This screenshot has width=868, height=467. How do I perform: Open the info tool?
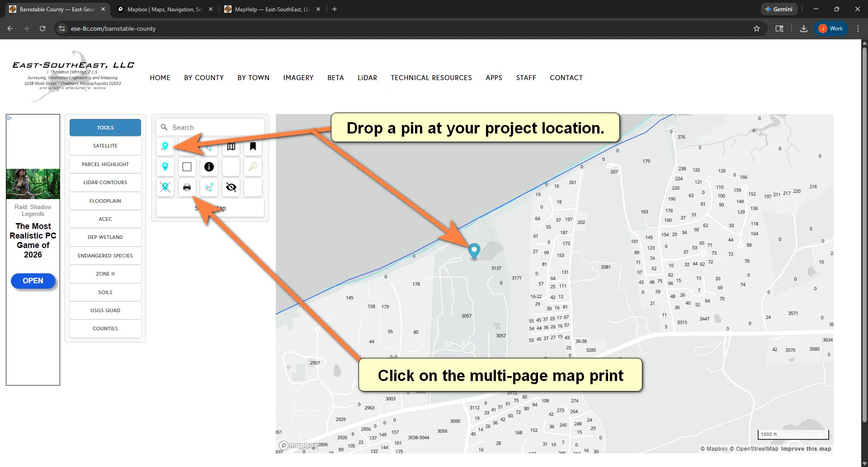[208, 167]
